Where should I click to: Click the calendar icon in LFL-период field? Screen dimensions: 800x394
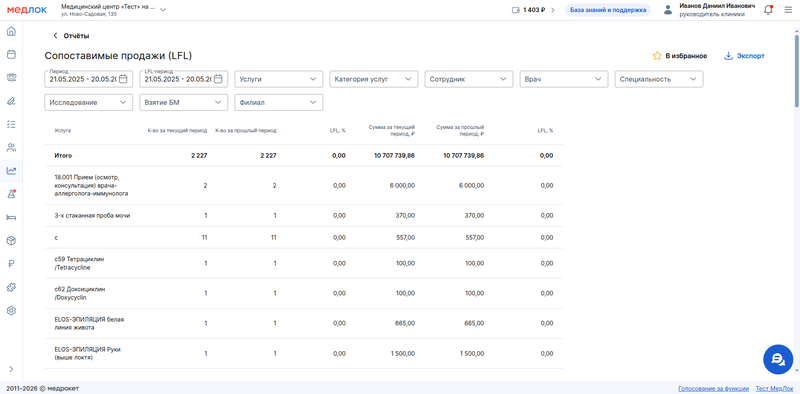(x=218, y=79)
